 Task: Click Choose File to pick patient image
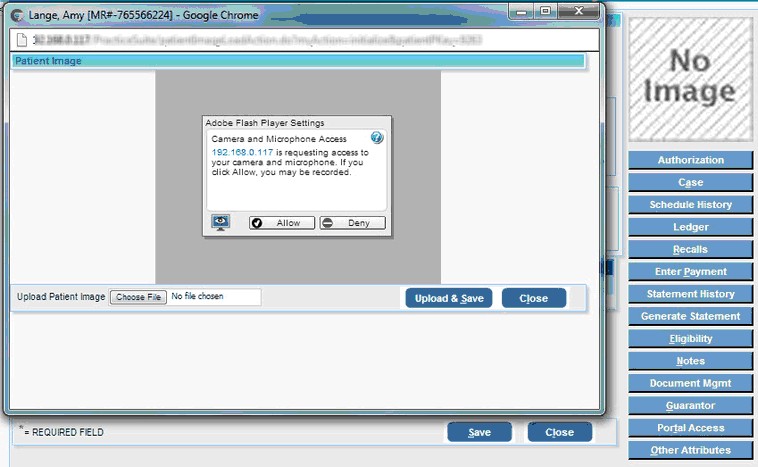138,297
